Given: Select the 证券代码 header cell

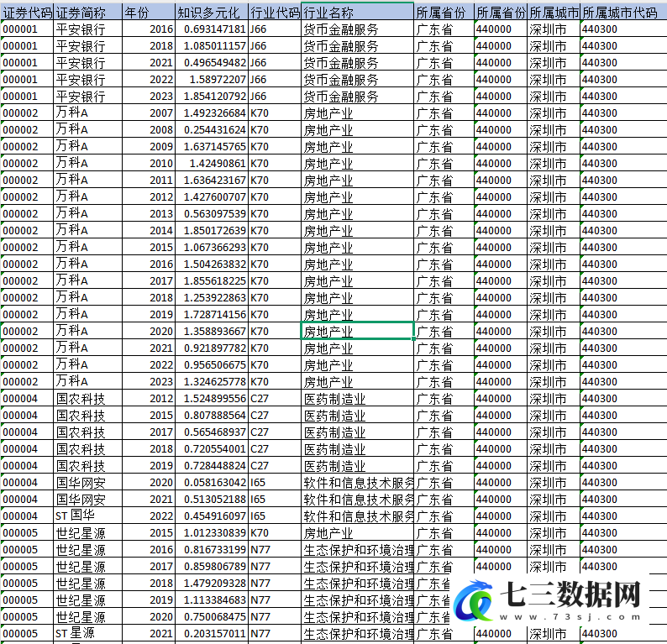Looking at the screenshot, I should coord(27,13).
